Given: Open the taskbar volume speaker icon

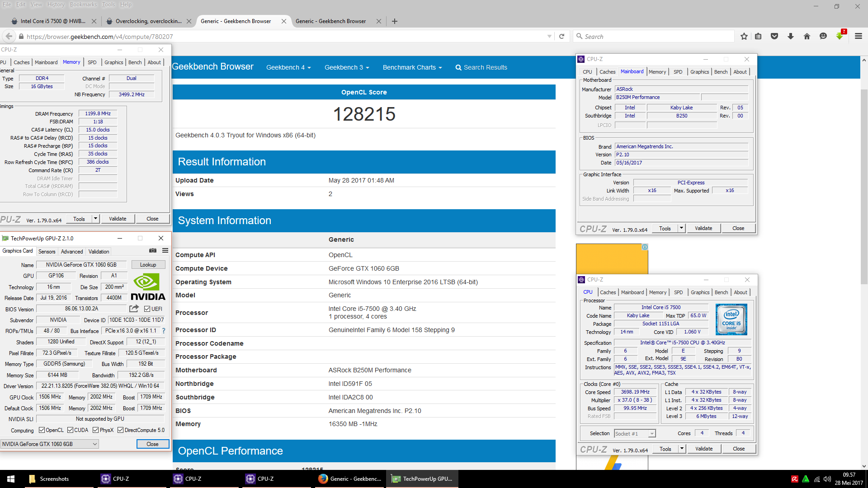Looking at the screenshot, I should point(827,479).
